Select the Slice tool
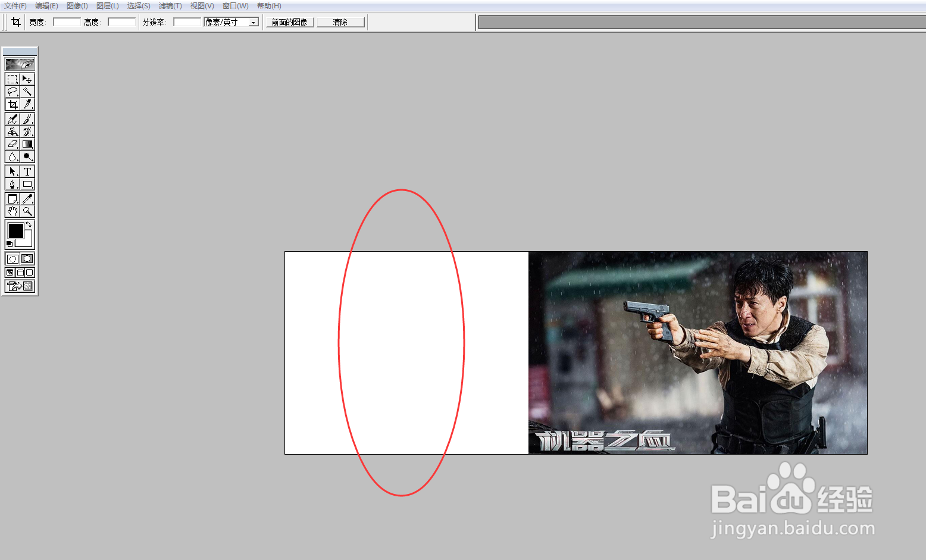This screenshot has height=560, width=926. pos(27,104)
